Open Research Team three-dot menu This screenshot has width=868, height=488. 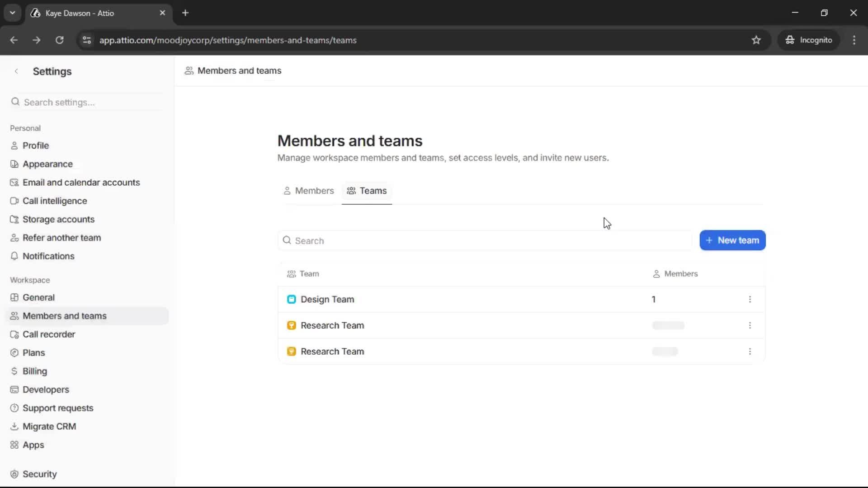[x=750, y=325]
